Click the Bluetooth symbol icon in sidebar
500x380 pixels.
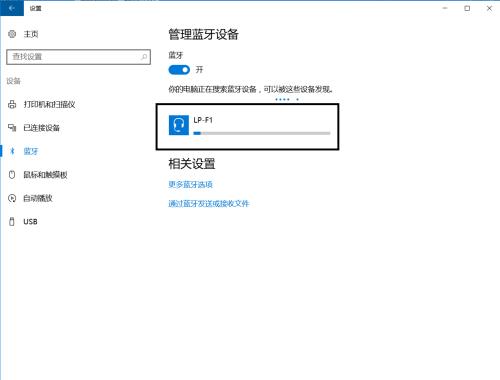point(12,151)
